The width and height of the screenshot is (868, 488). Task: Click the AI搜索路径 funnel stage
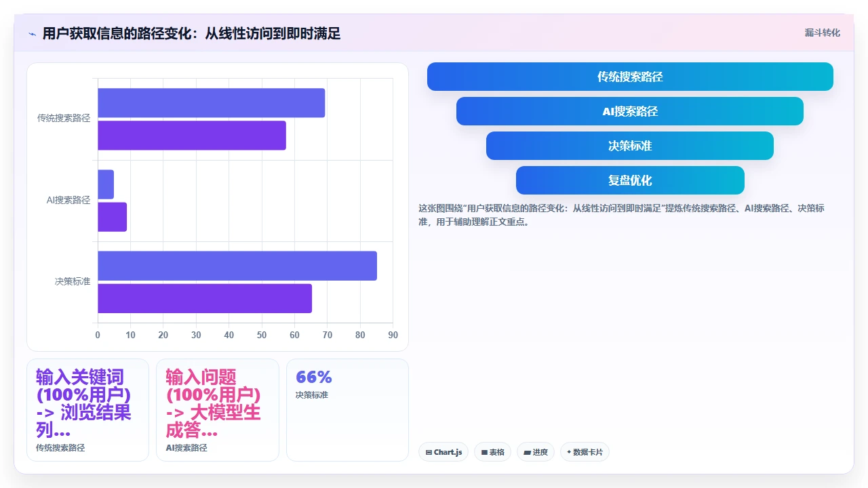pos(630,111)
